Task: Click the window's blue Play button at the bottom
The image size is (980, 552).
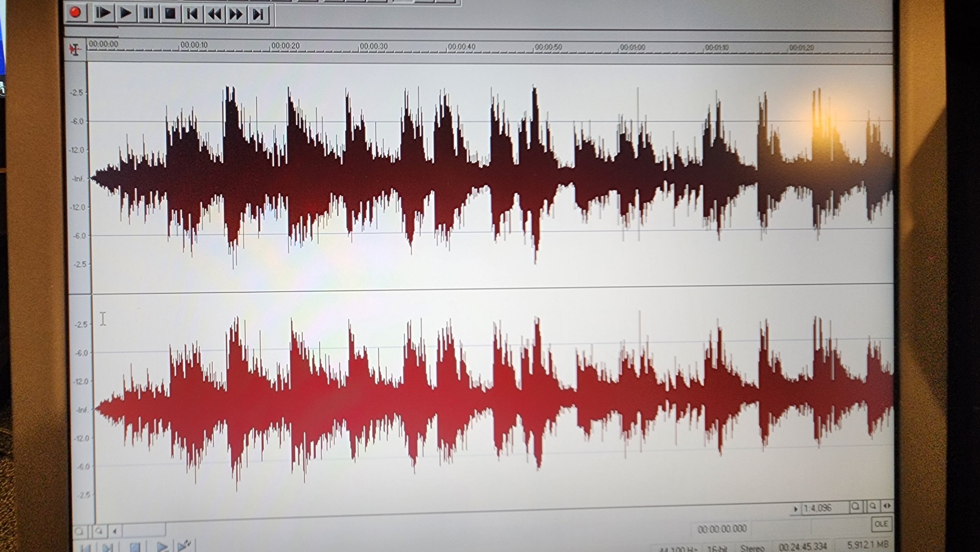Action: pos(162,546)
